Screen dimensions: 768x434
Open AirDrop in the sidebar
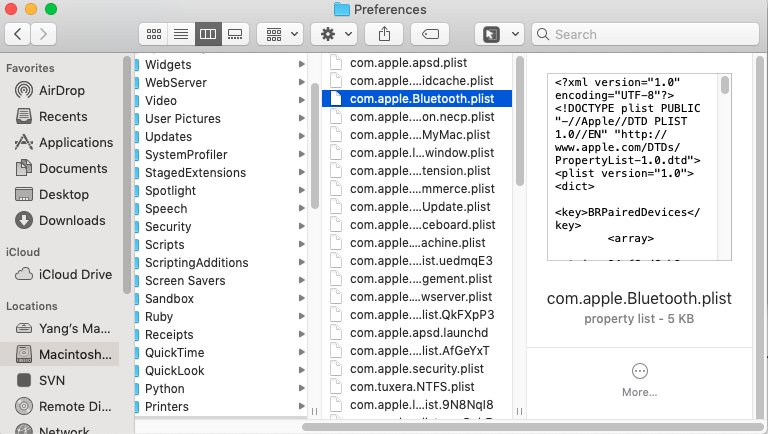61,91
